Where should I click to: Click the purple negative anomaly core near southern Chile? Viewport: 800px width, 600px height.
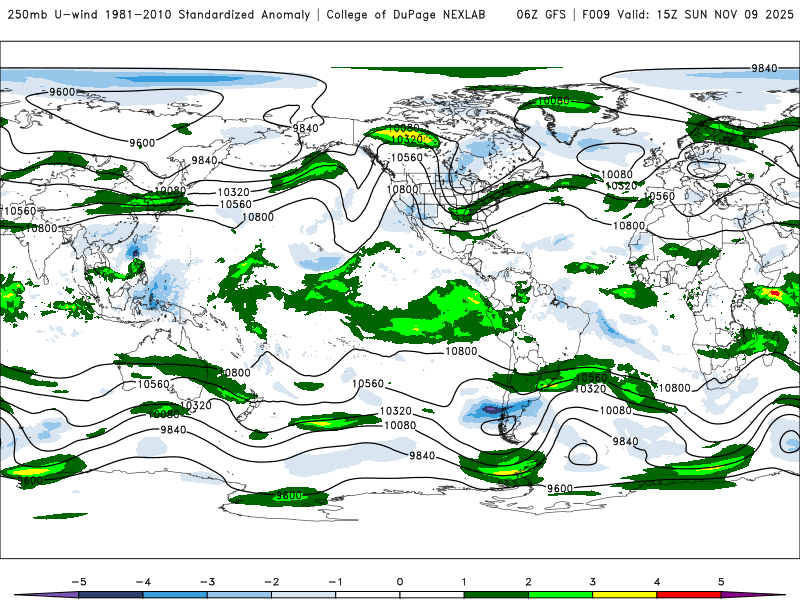490,409
